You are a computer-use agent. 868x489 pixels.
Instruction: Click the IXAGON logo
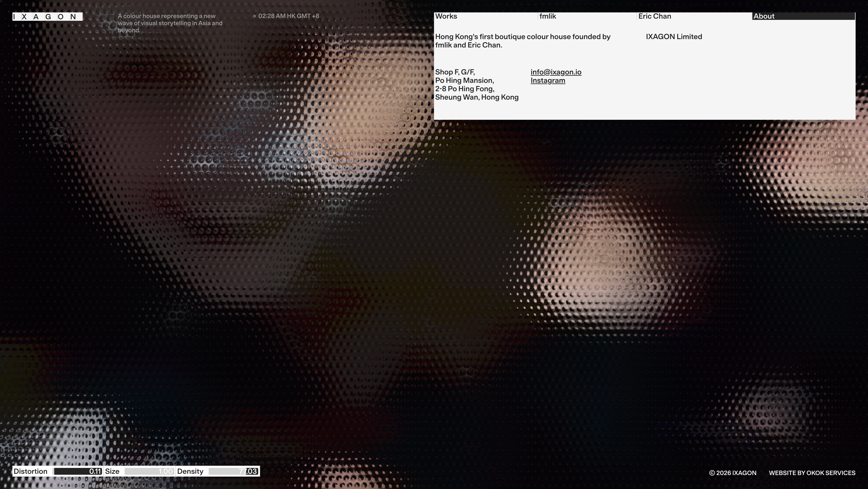[48, 17]
